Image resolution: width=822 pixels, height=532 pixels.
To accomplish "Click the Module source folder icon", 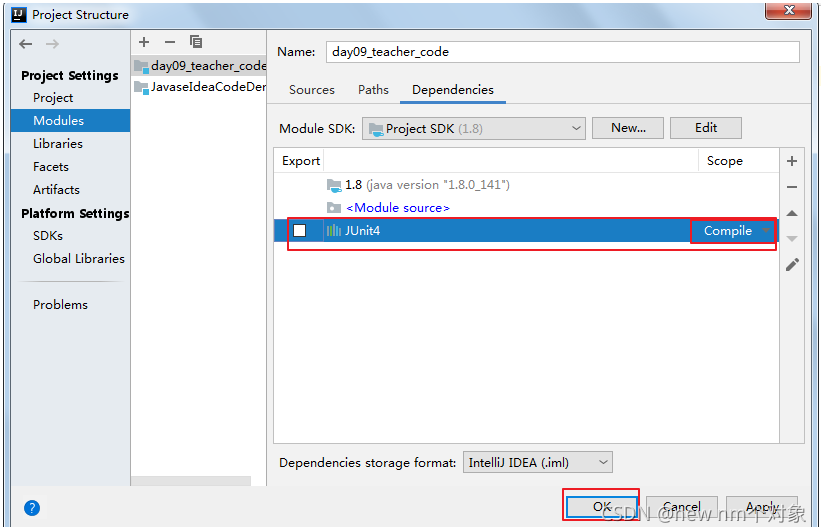I will [334, 208].
